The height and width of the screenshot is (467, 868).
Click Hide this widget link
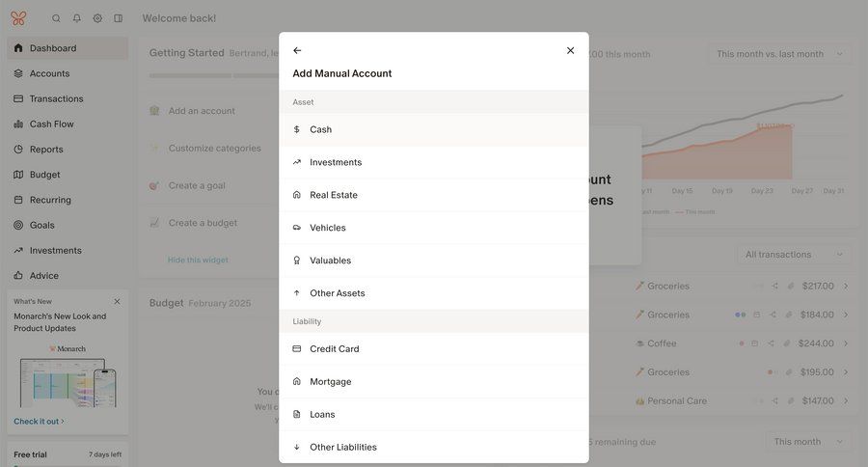pyautogui.click(x=198, y=260)
